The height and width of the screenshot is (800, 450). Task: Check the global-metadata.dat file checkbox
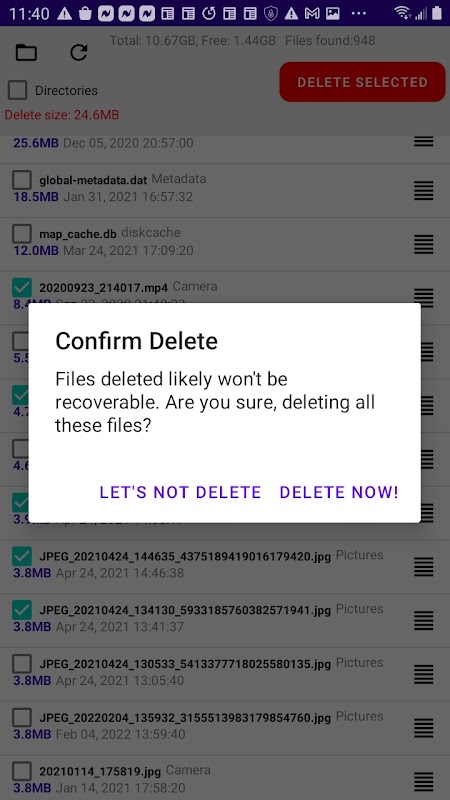pyautogui.click(x=22, y=180)
